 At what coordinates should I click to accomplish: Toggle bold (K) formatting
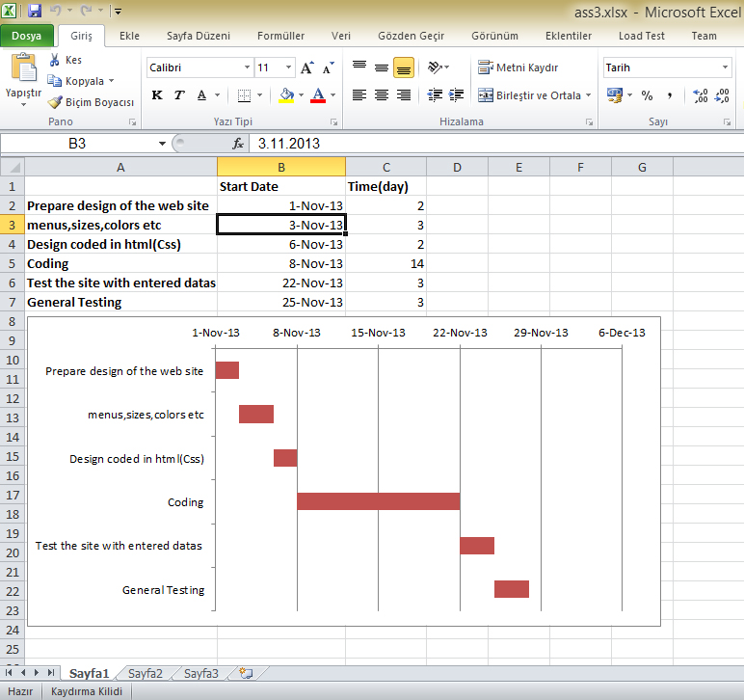(x=157, y=95)
